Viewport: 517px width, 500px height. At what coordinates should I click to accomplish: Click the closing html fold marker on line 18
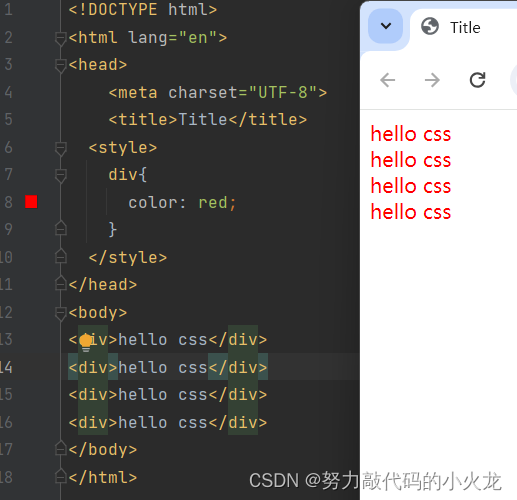[61, 476]
